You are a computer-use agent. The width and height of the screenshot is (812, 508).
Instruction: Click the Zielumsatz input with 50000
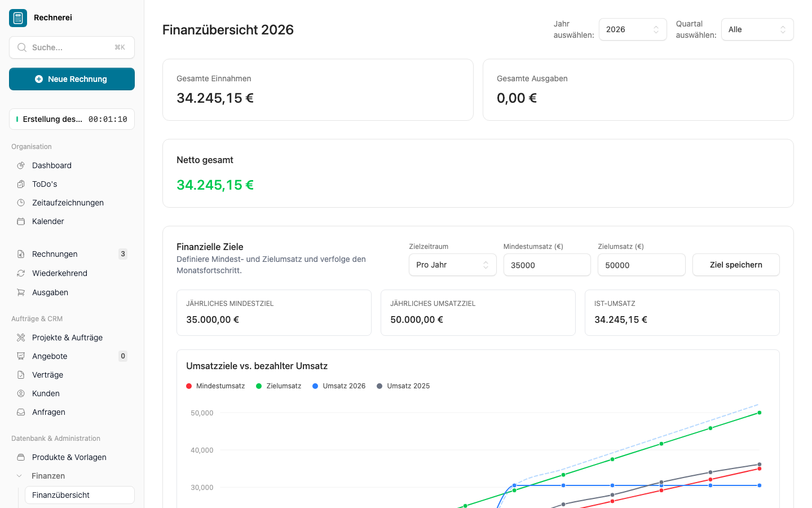(642, 265)
